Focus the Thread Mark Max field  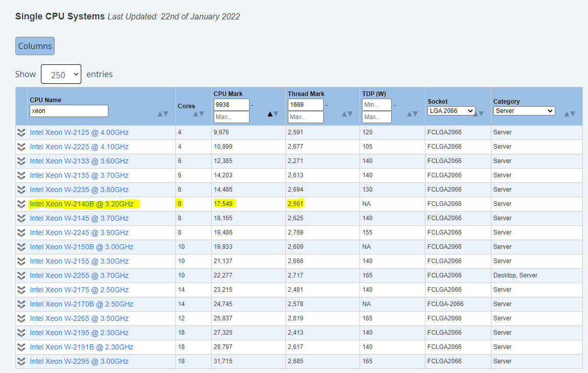pos(306,117)
